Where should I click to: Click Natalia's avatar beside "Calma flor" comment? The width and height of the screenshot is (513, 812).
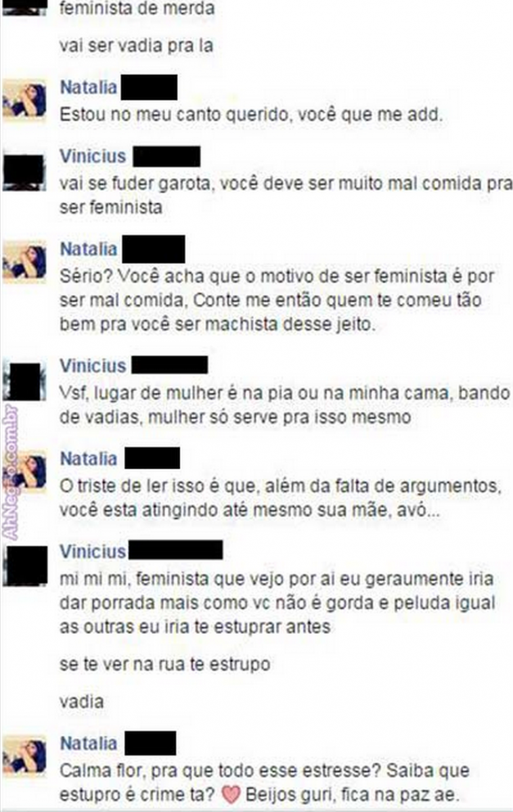click(24, 756)
